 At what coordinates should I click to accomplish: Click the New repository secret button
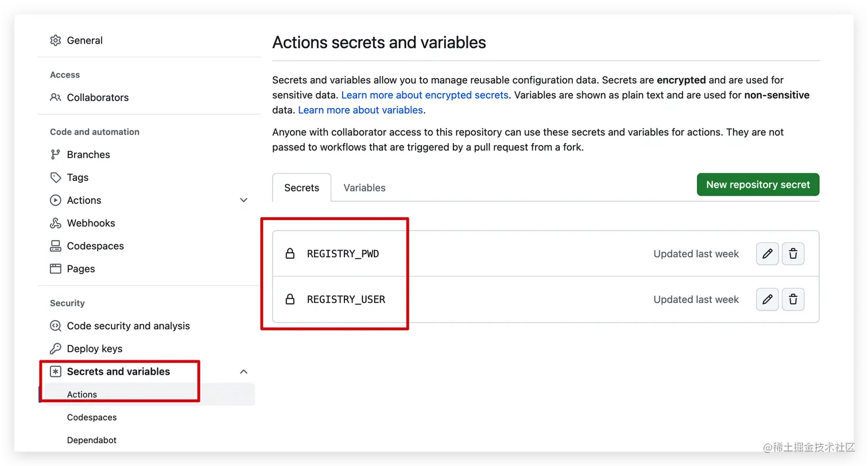(758, 184)
